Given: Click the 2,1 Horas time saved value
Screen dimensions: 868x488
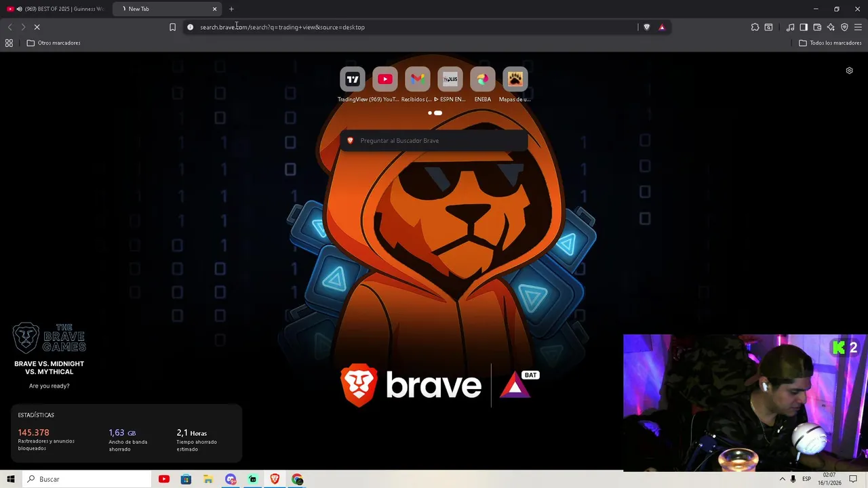Looking at the screenshot, I should pos(192,432).
